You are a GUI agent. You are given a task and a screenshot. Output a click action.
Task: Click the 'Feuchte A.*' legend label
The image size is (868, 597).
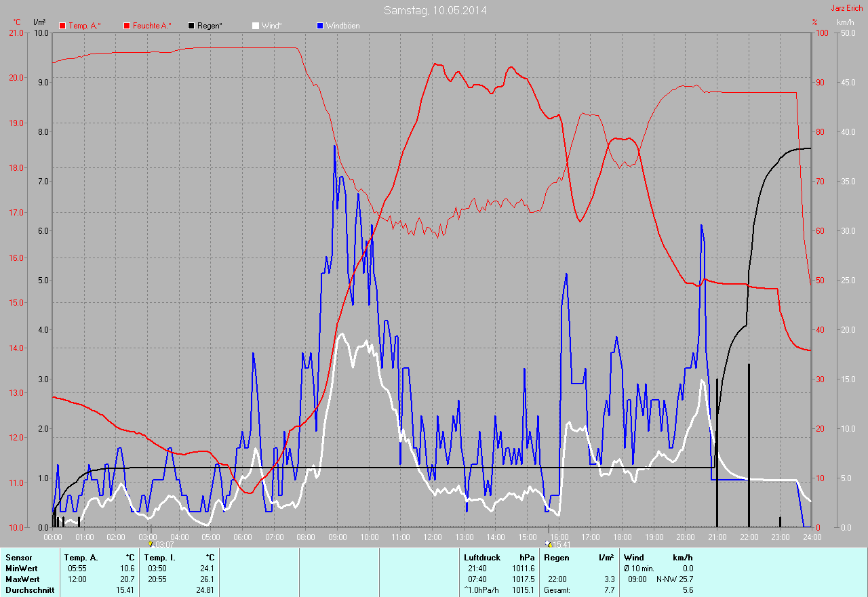152,26
